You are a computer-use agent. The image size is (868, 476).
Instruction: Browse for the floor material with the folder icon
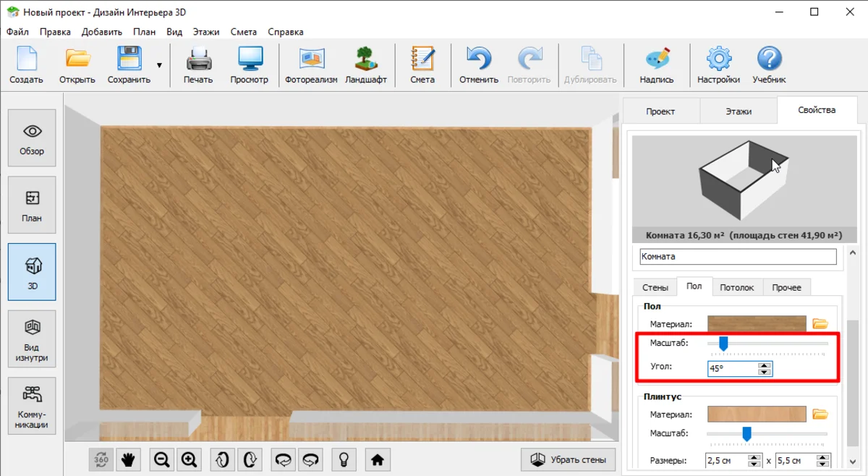pos(820,324)
